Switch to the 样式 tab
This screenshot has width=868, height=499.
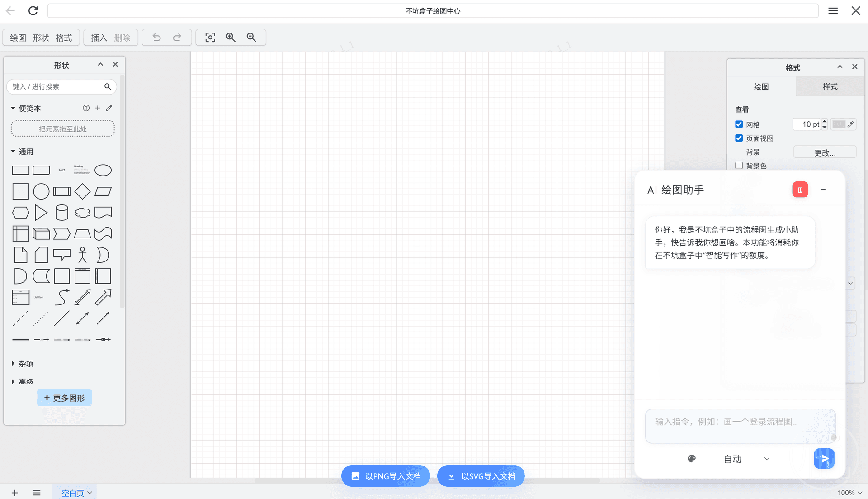(x=830, y=86)
